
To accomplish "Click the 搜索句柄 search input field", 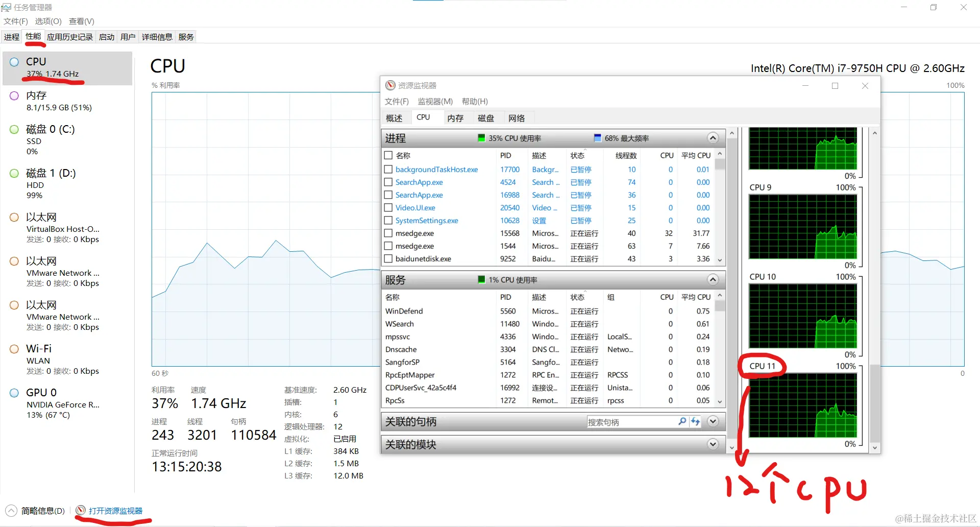I will click(x=631, y=422).
